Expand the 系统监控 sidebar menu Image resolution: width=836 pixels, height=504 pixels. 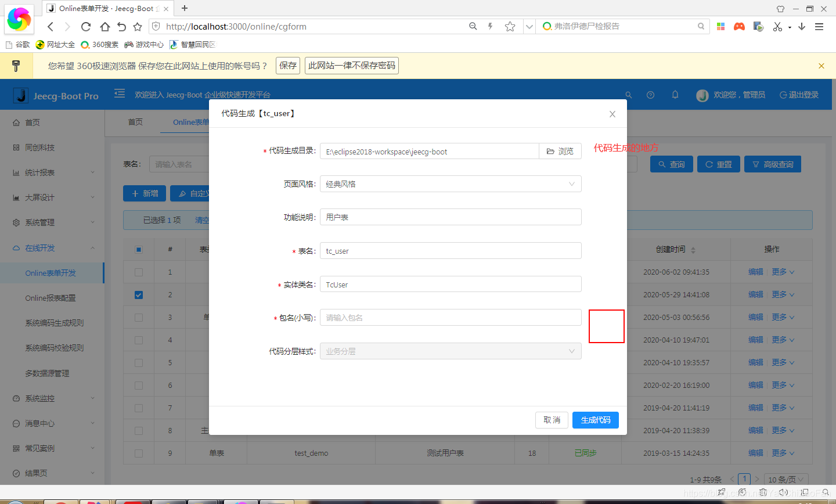(52, 398)
